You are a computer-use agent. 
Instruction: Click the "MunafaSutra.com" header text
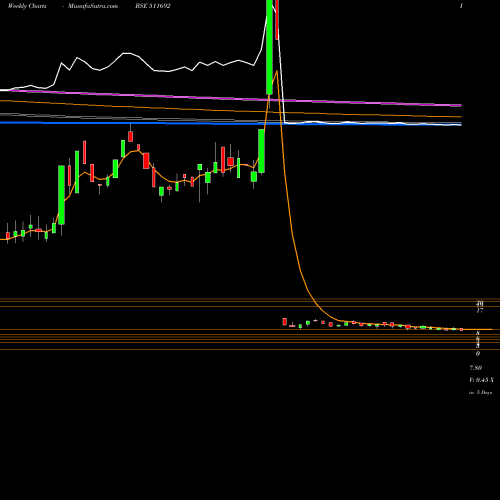point(93,6)
